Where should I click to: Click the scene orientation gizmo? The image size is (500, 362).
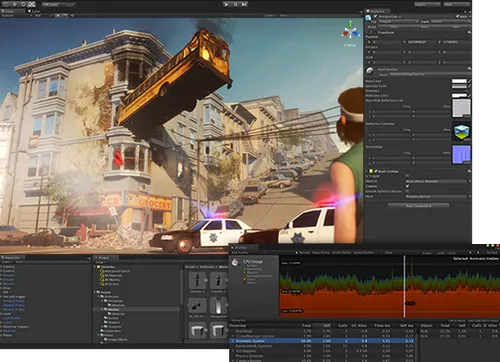pos(350,32)
